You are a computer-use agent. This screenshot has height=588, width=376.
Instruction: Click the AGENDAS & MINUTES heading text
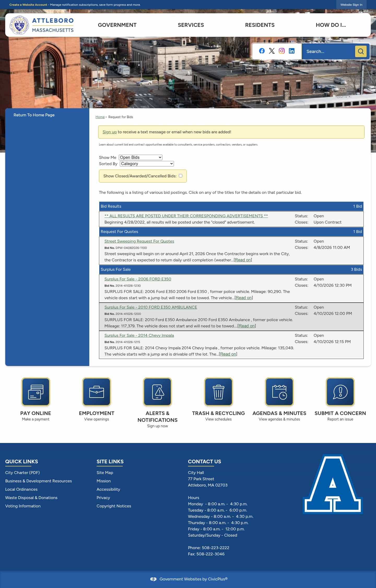click(x=279, y=413)
